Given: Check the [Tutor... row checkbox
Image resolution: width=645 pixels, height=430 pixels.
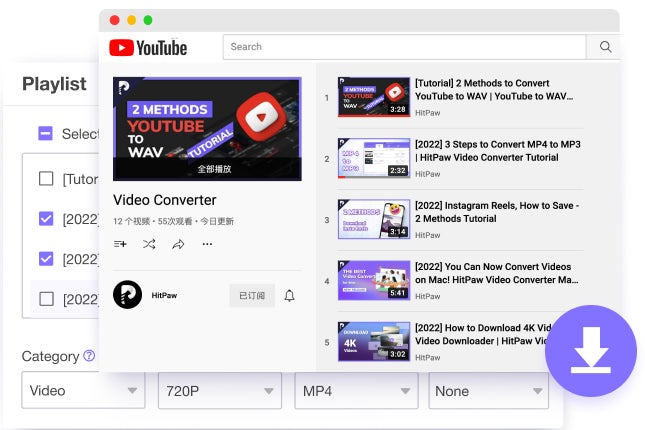Looking at the screenshot, I should 46,179.
